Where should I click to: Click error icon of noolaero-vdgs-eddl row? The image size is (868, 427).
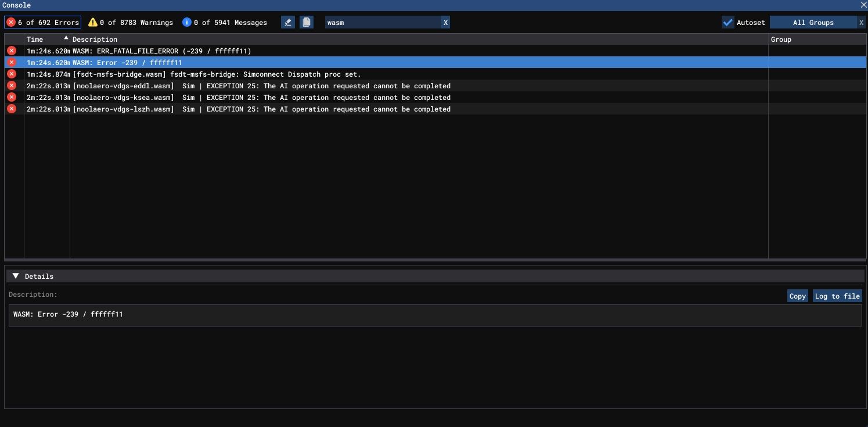tap(11, 86)
